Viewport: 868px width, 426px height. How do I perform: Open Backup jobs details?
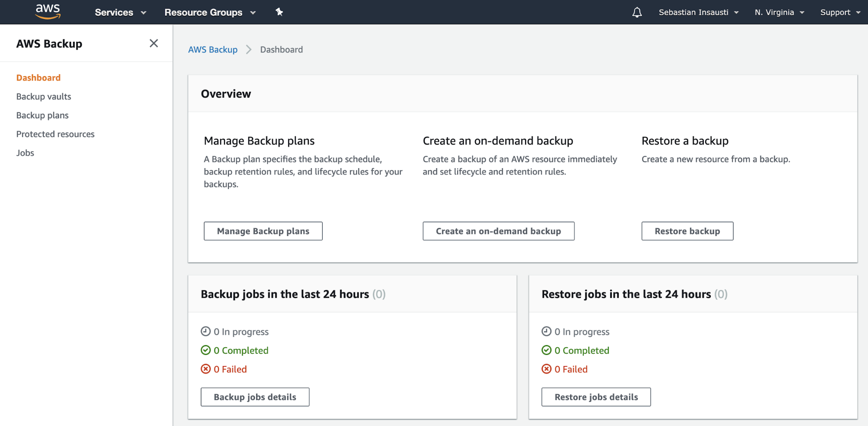click(x=255, y=397)
